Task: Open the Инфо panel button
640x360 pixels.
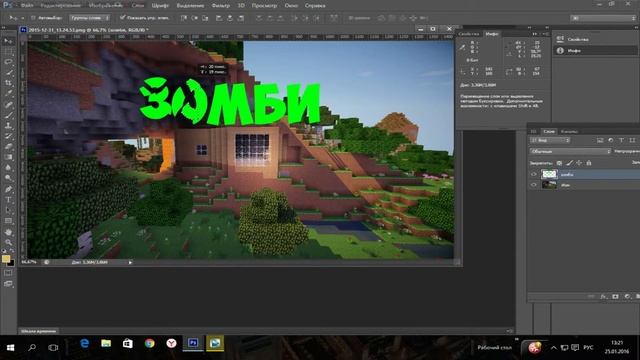Action: click(x=594, y=51)
